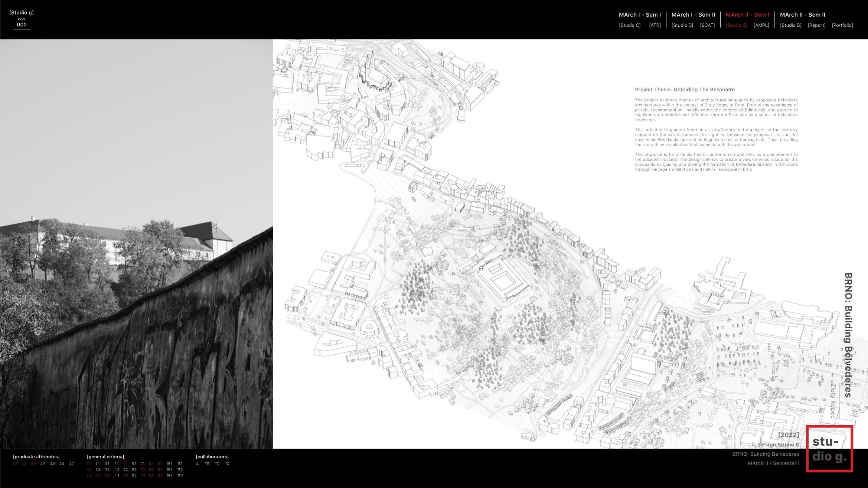868x488 pixels.
Task: Click collaborator initials YG
Action: pyautogui.click(x=207, y=463)
